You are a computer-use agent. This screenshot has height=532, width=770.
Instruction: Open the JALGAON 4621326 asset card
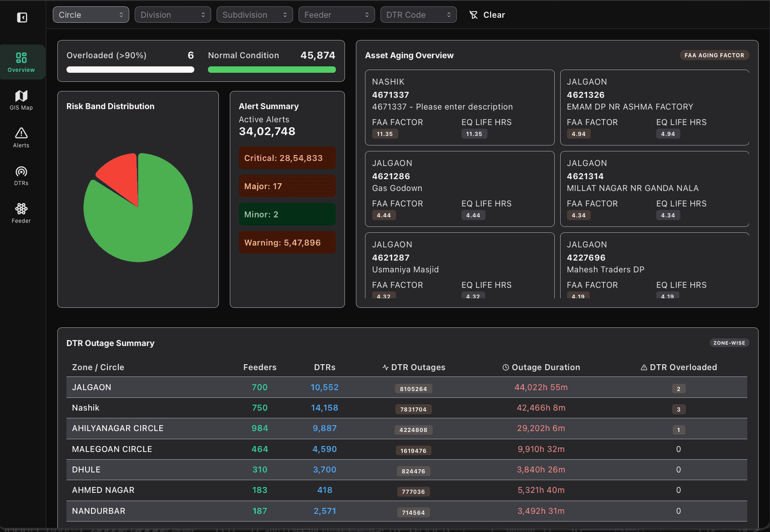(x=654, y=107)
